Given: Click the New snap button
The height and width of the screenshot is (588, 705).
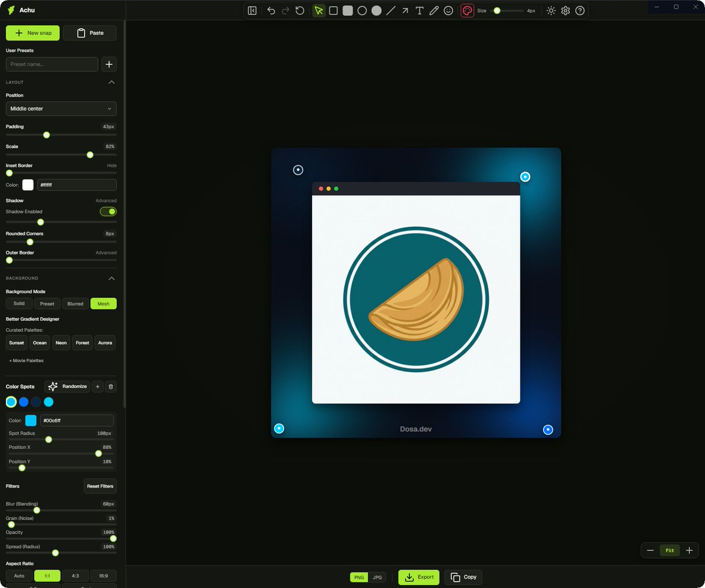Looking at the screenshot, I should click(x=33, y=33).
